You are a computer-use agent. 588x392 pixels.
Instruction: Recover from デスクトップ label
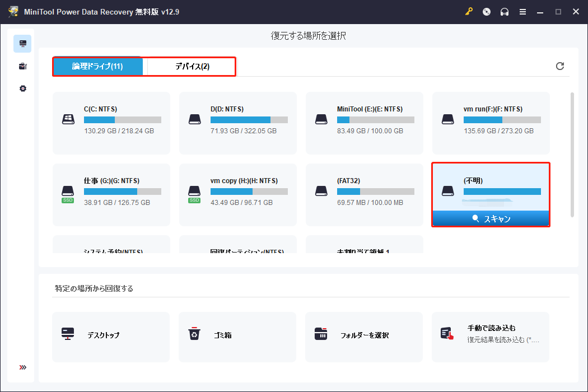(x=104, y=335)
